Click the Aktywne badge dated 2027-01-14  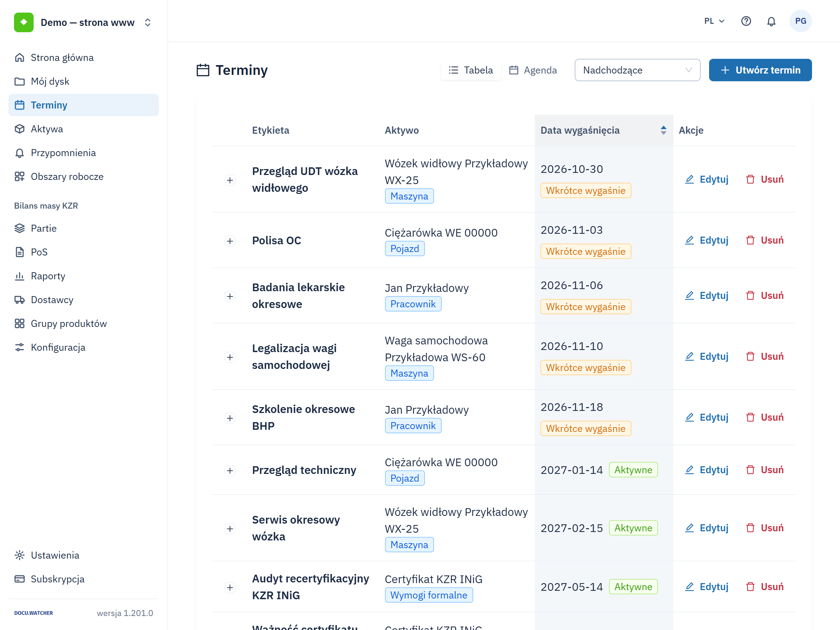[x=633, y=470]
